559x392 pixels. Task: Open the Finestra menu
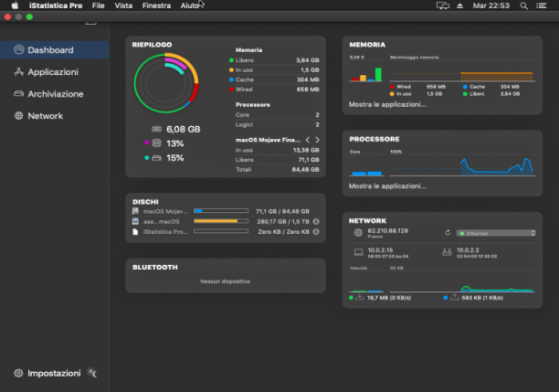[156, 5]
